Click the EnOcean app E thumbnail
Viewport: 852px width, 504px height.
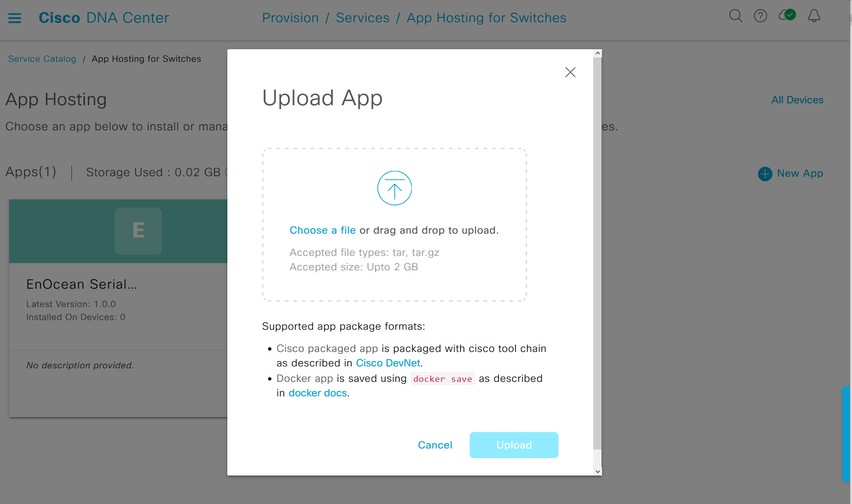coord(138,231)
